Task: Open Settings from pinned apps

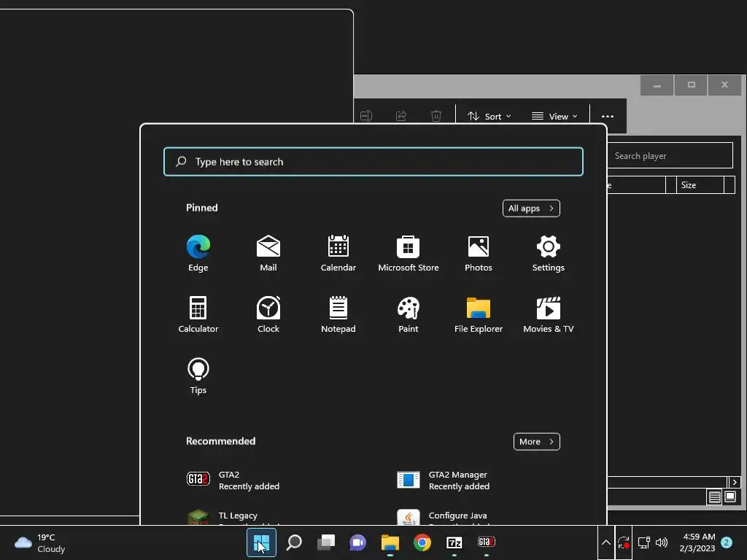Action: (x=549, y=253)
